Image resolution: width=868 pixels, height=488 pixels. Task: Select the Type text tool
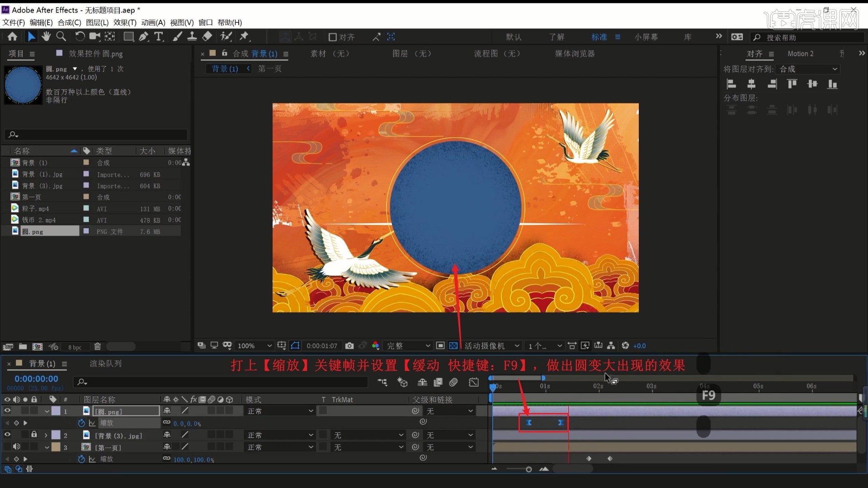[x=159, y=37]
